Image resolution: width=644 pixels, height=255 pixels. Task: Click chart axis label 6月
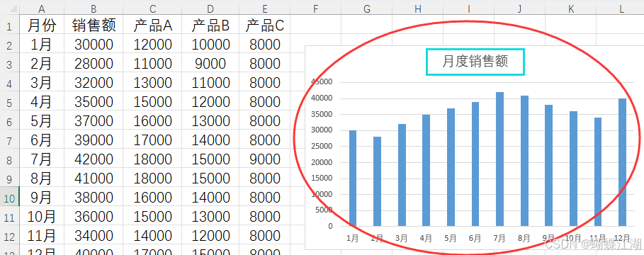click(x=475, y=238)
